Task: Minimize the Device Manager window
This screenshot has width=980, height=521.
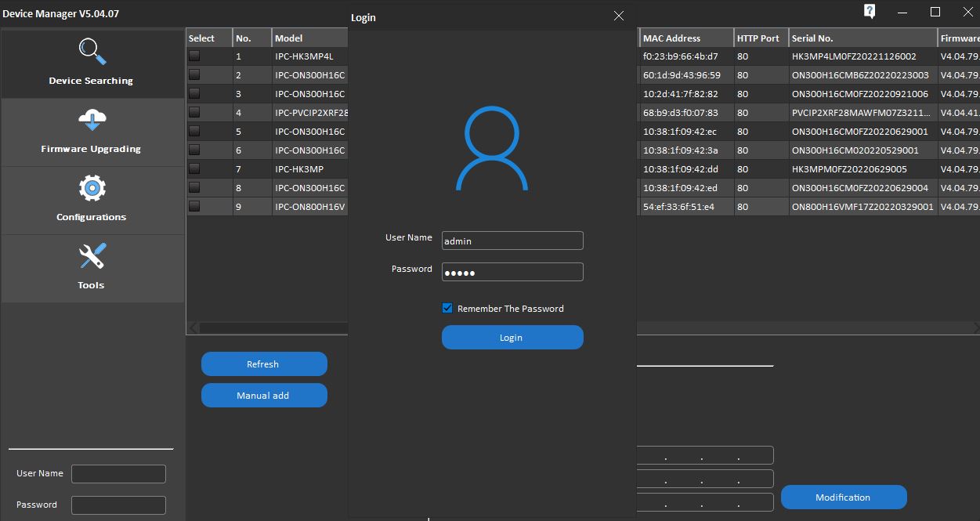Action: click(902, 12)
